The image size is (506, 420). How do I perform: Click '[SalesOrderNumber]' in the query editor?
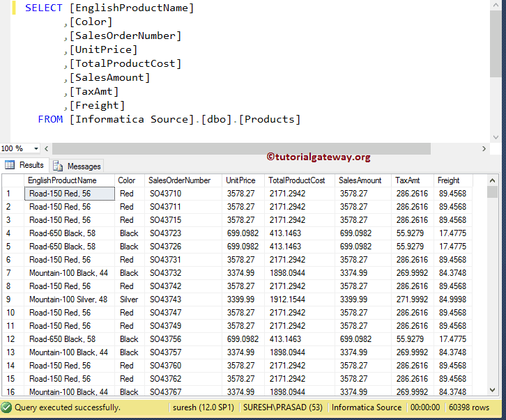(x=125, y=36)
